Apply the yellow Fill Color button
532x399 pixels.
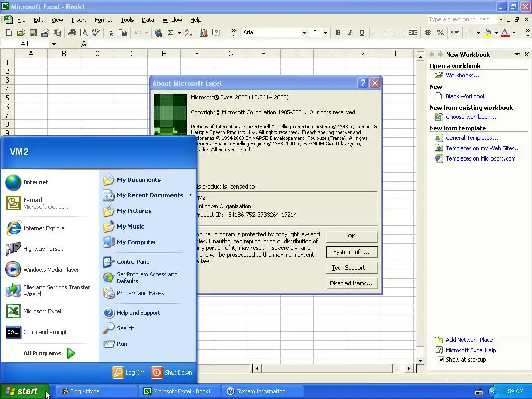click(x=488, y=33)
